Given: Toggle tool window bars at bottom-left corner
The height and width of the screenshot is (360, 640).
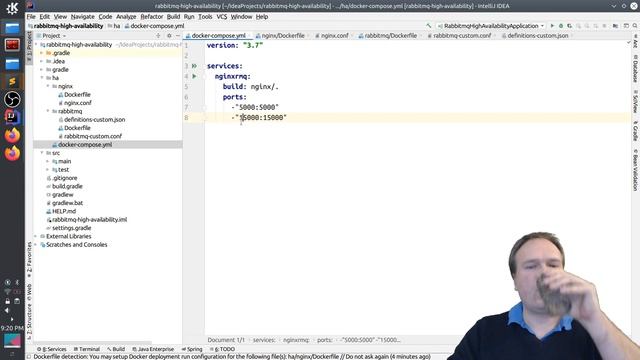Looking at the screenshot, I should [29, 356].
